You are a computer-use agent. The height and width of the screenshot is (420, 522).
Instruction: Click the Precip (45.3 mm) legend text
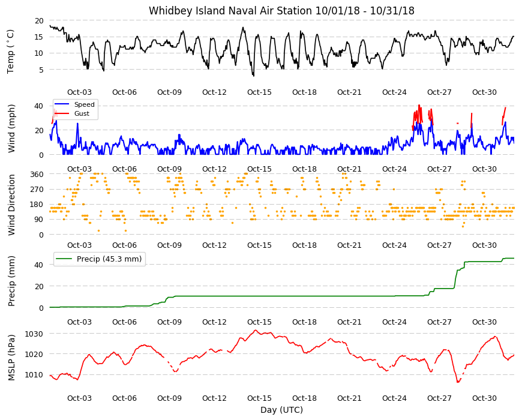coord(109,259)
